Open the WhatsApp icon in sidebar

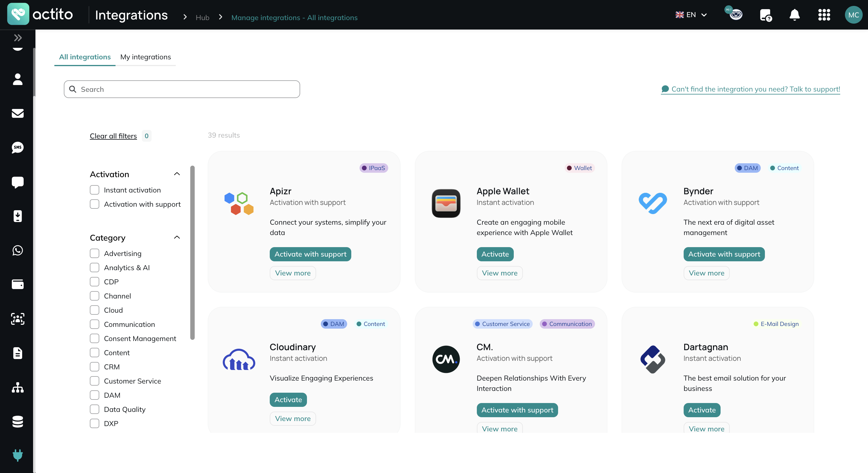pyautogui.click(x=17, y=250)
